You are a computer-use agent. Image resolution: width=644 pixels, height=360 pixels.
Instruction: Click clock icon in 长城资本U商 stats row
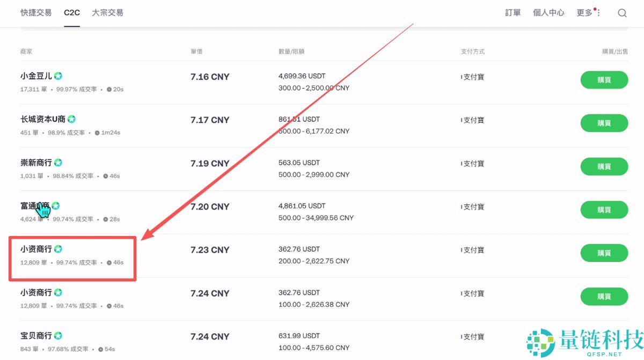click(97, 133)
